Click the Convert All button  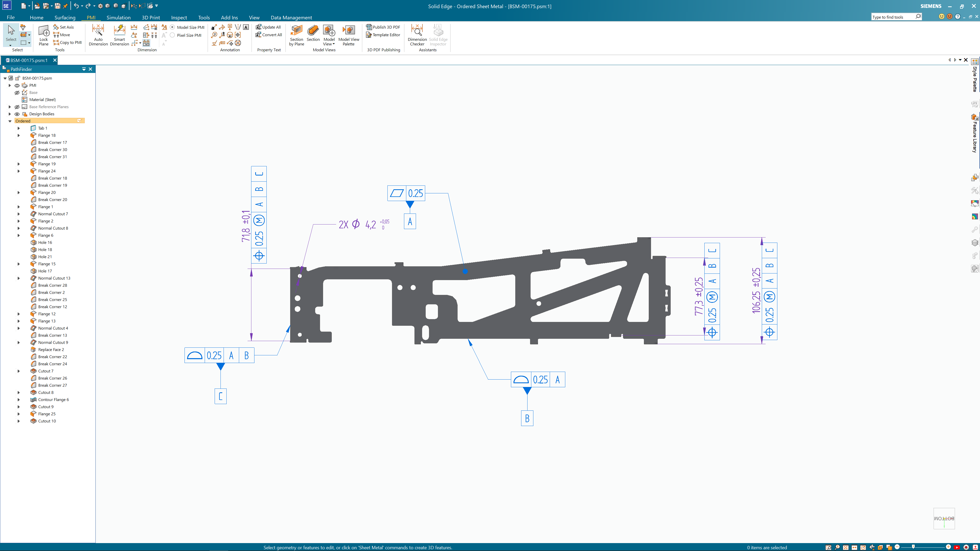click(268, 34)
